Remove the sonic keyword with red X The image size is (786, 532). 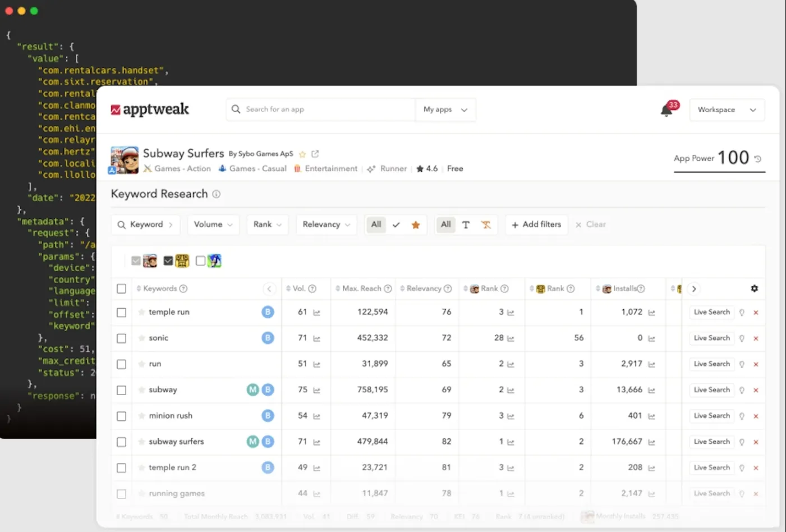click(756, 338)
